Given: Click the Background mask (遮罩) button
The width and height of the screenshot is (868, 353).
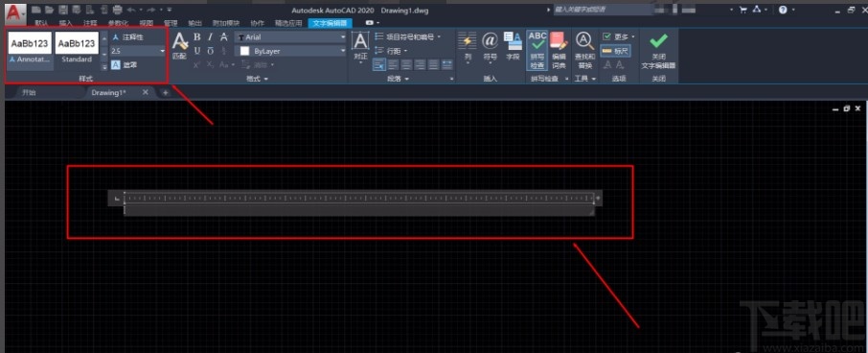Looking at the screenshot, I should click(x=125, y=65).
